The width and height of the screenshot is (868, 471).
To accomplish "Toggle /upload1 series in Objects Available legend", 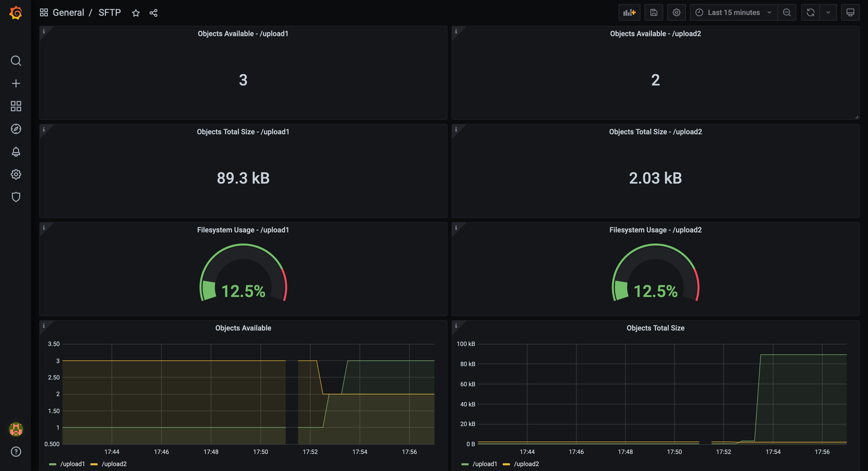I will (x=72, y=464).
